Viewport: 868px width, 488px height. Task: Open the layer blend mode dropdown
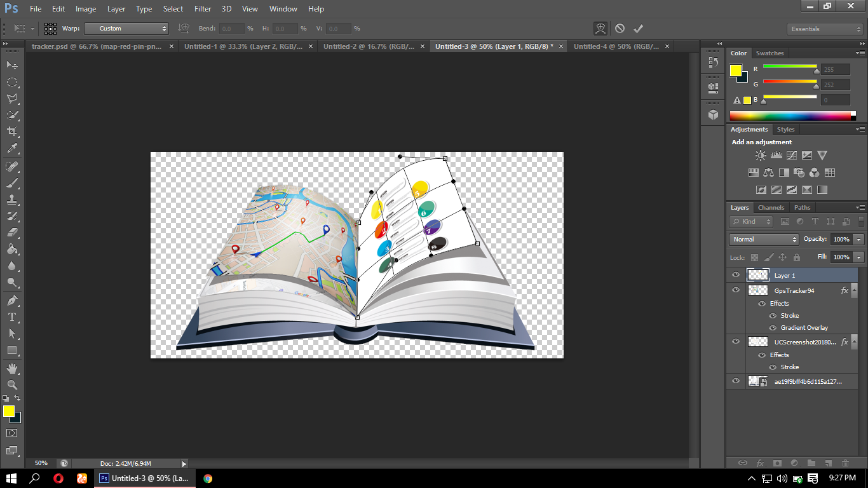pyautogui.click(x=764, y=240)
